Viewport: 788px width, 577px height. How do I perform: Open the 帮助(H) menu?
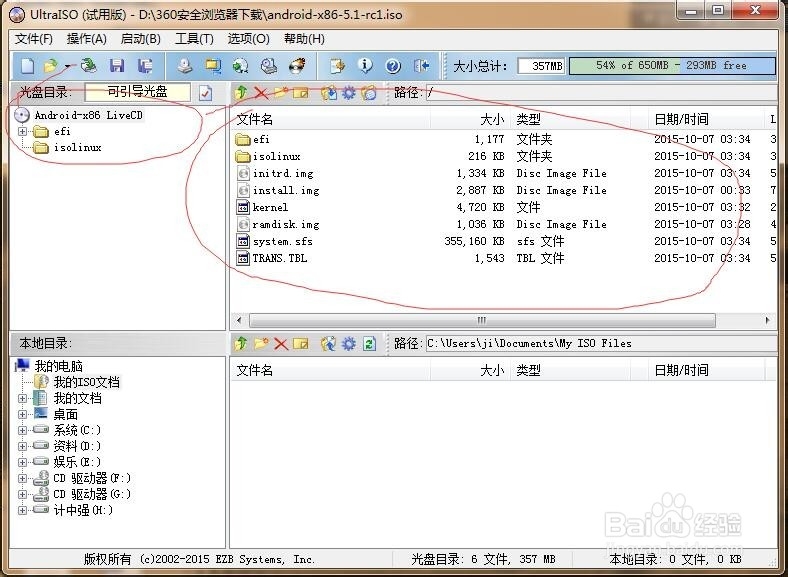pos(304,39)
